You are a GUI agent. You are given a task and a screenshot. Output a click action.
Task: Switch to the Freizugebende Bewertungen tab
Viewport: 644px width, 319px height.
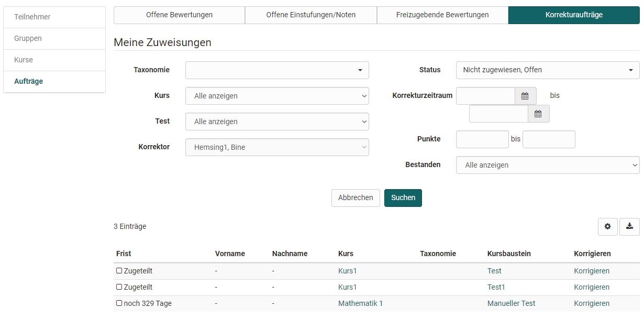pyautogui.click(x=442, y=15)
